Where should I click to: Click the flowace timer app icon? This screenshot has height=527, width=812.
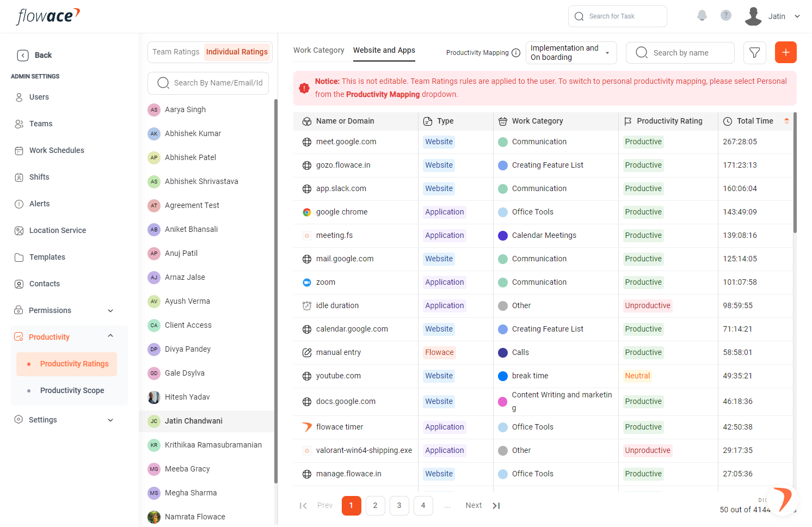(307, 427)
